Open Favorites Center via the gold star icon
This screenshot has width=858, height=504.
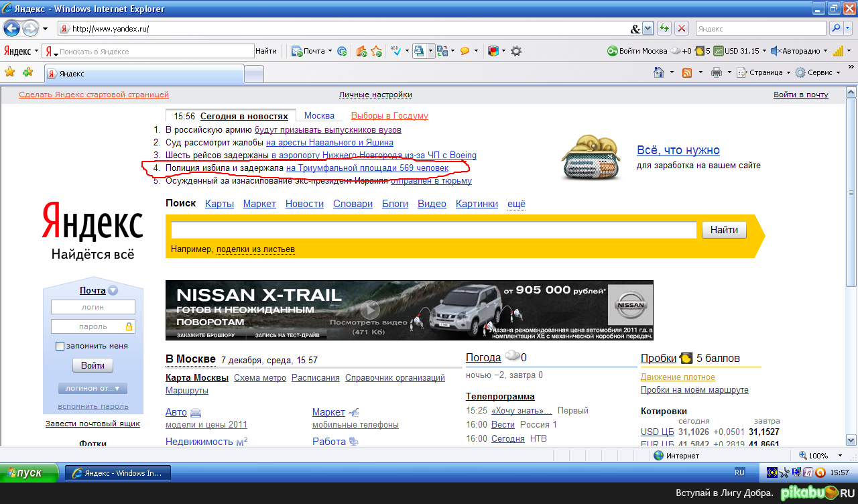10,72
